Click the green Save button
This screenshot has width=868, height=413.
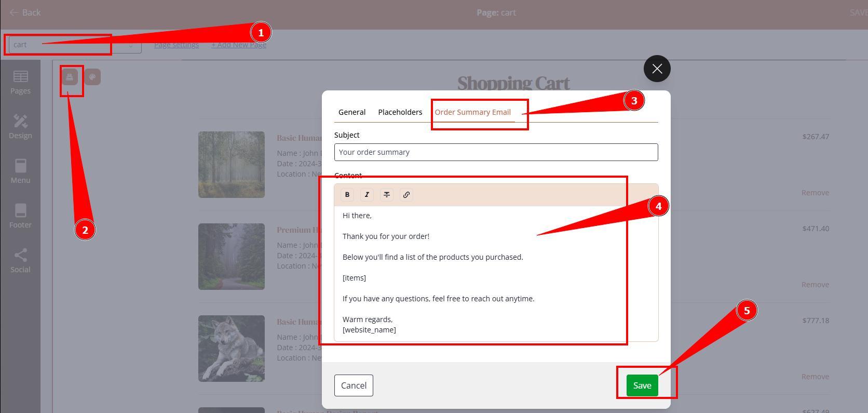coord(642,385)
